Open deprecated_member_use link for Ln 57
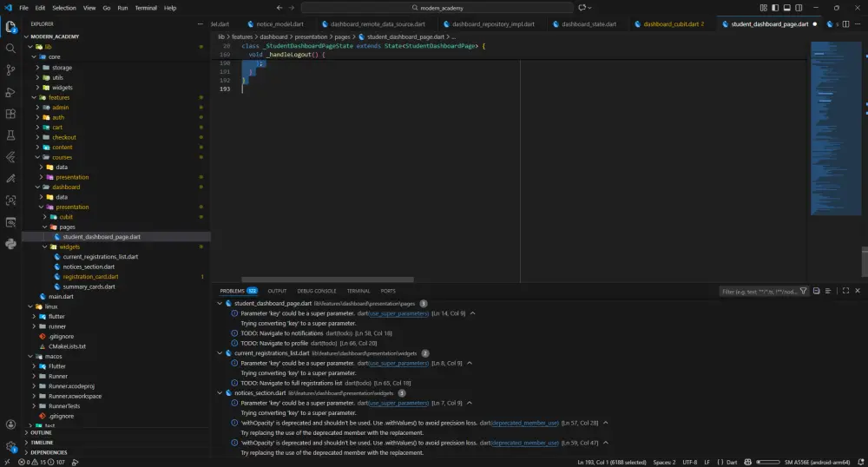 point(525,424)
